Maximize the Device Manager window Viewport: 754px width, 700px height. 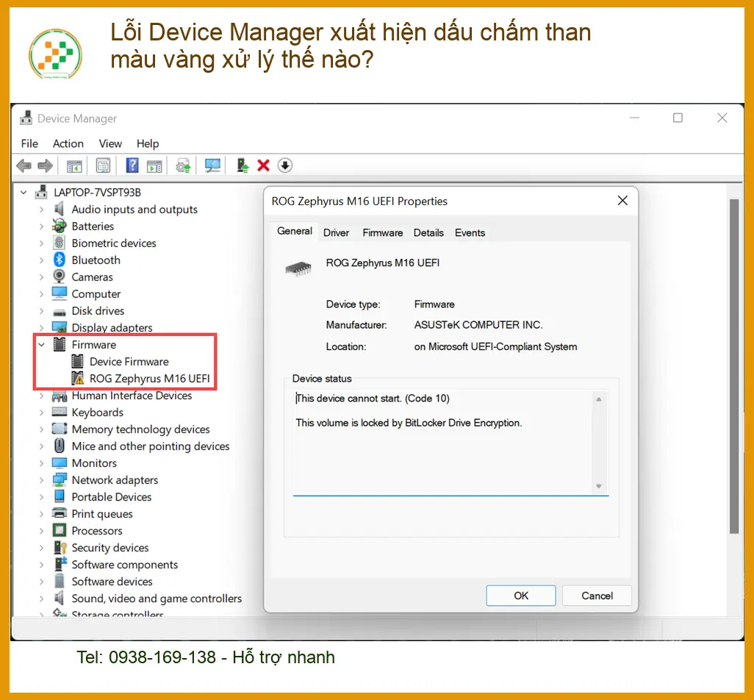(x=678, y=118)
